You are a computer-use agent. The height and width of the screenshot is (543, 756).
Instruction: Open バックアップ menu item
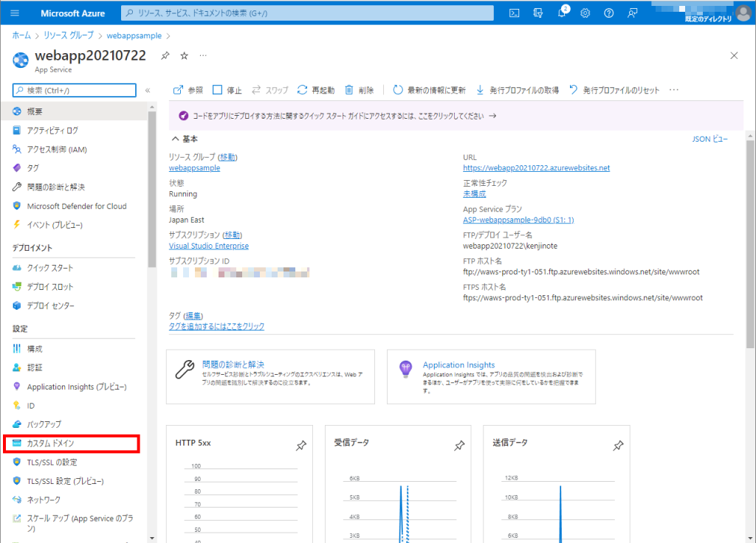pos(74,424)
